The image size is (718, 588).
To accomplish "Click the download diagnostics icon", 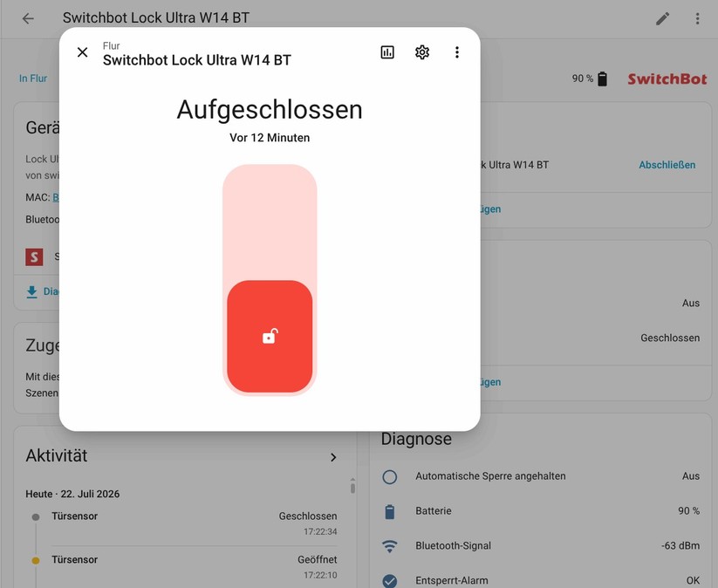I will [31, 291].
